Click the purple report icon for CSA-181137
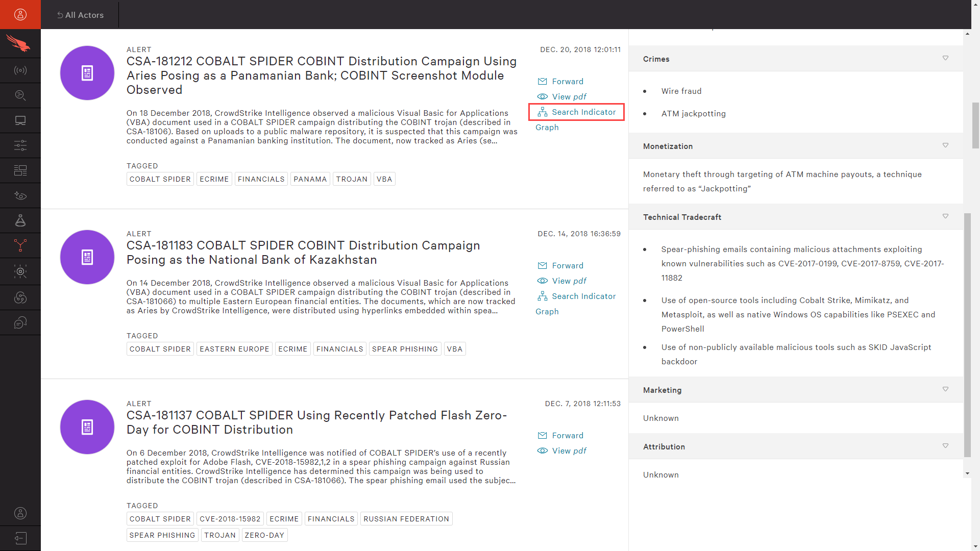Screen dimensions: 980x551 point(87,427)
